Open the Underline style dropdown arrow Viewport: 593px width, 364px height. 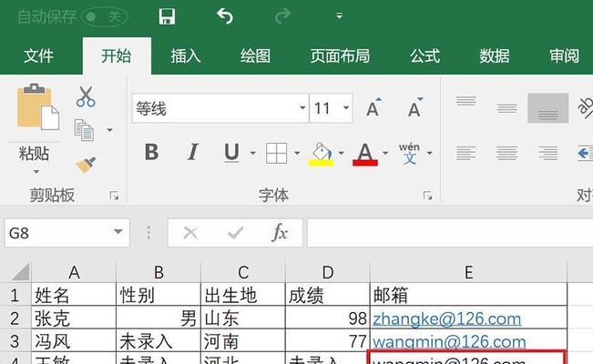252,153
